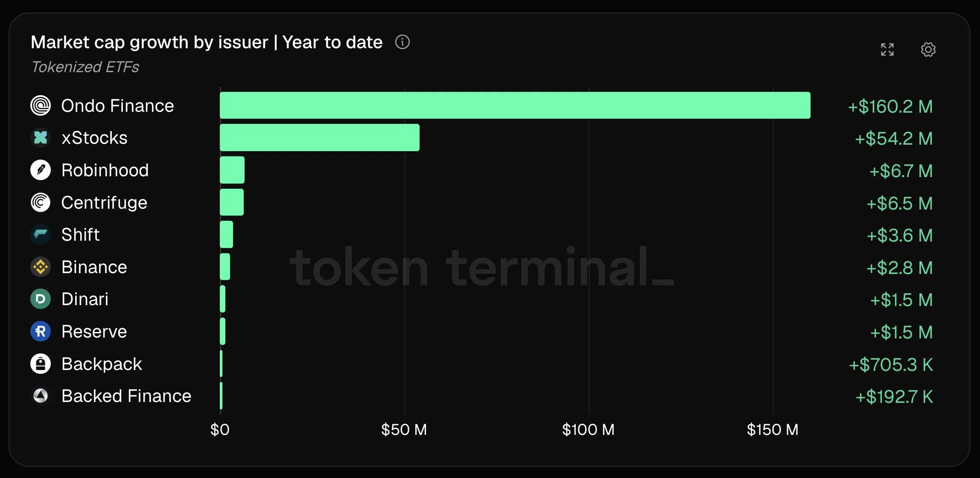
Task: Select the xStocks green bar
Action: [x=320, y=137]
